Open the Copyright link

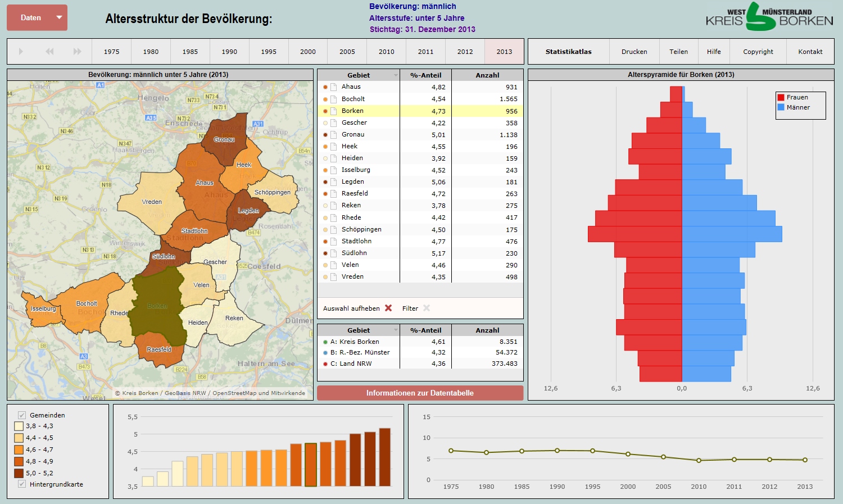point(758,52)
